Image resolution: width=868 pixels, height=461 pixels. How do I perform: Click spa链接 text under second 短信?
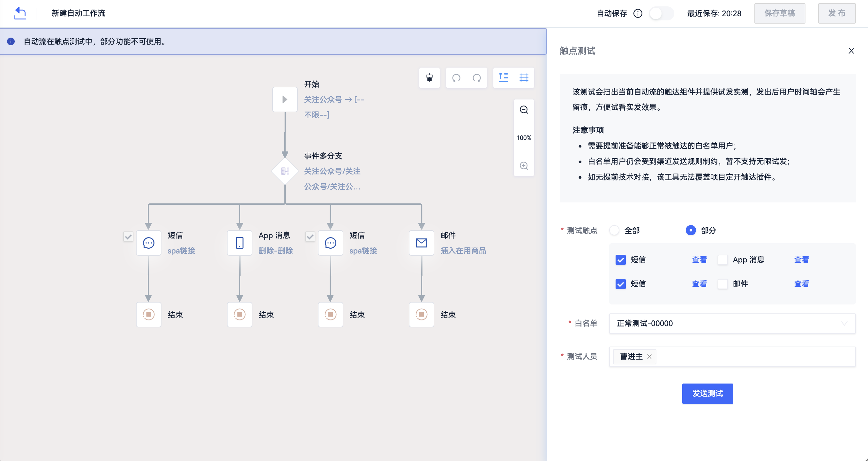(363, 251)
